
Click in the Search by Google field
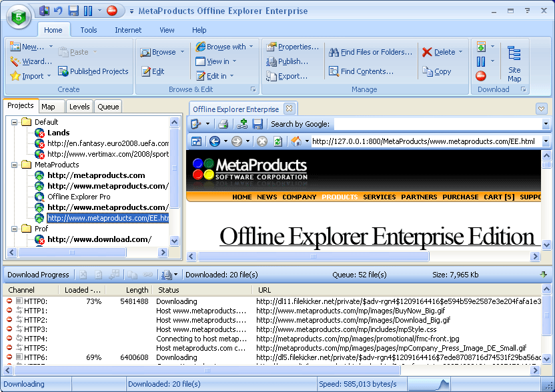point(437,124)
